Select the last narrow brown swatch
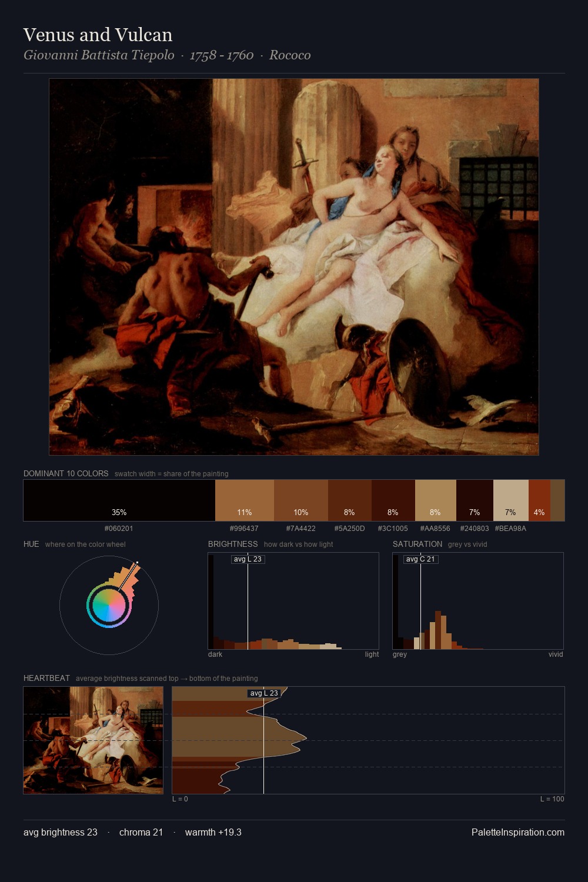 (x=557, y=500)
